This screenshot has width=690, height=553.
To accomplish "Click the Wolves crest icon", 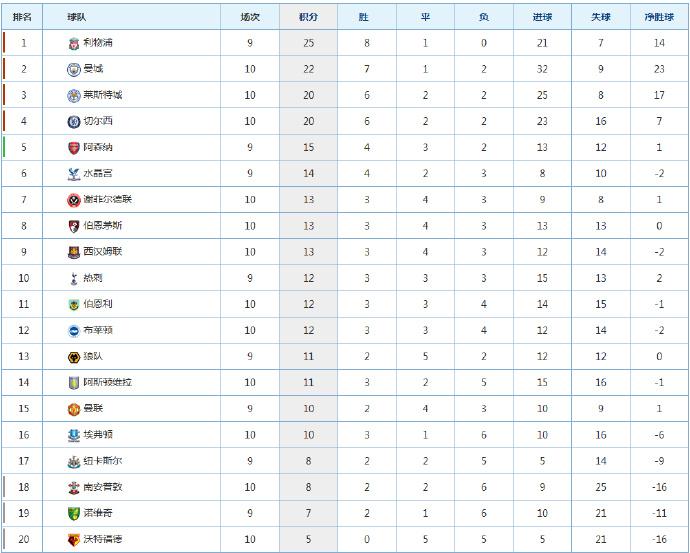I will [x=74, y=357].
